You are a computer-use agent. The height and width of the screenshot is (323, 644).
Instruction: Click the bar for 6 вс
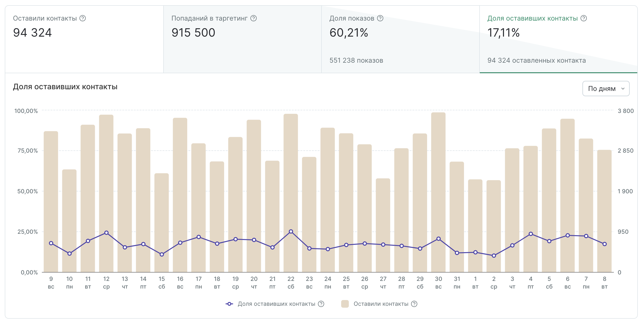tap(567, 196)
